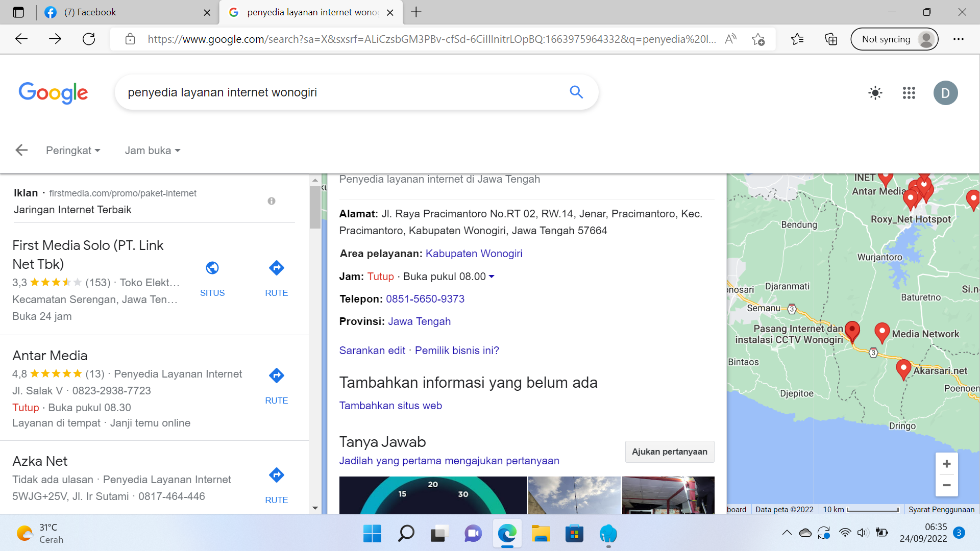Open Google account avatar D
Screen dimensions: 980x551
[x=945, y=93]
